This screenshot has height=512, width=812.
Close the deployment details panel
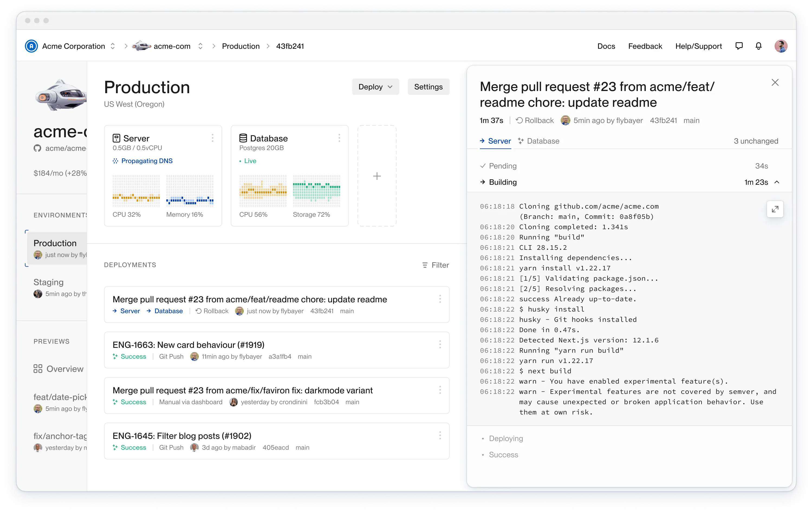coord(775,83)
